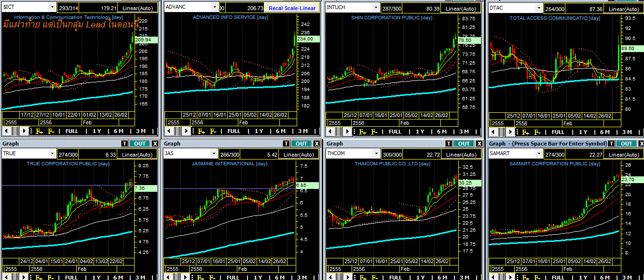Screen dimensions: 644x280
Task: Click OUT button in SAMART graph header
Action: click(x=627, y=144)
